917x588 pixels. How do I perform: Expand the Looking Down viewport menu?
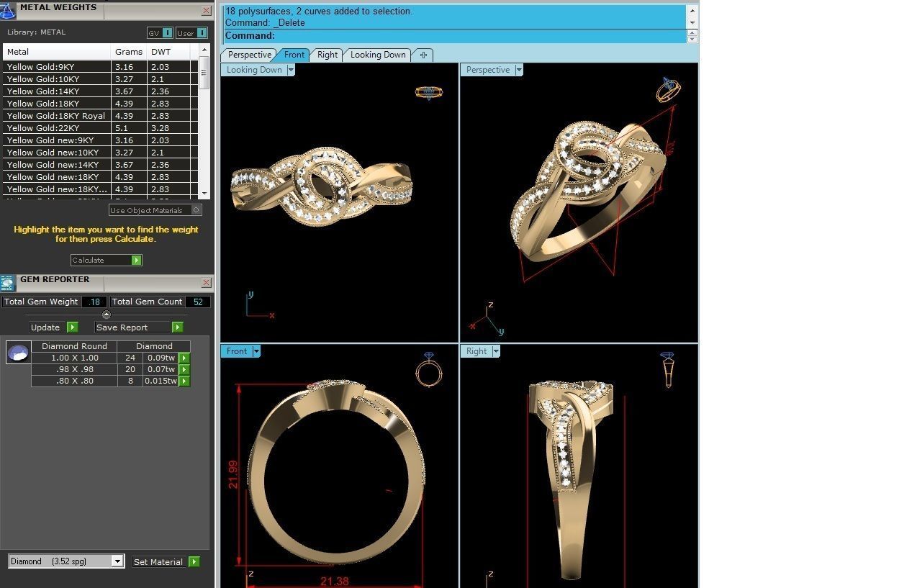(291, 70)
